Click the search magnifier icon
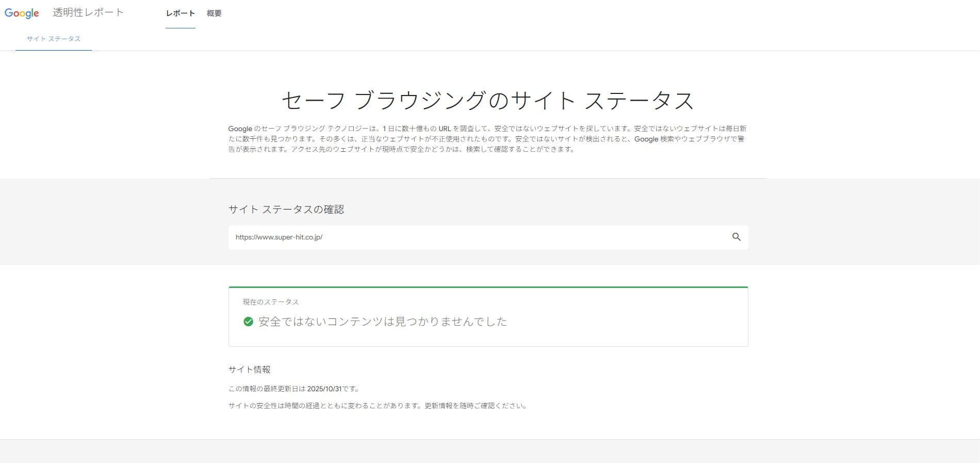Viewport: 980px width, 463px height. tap(736, 237)
